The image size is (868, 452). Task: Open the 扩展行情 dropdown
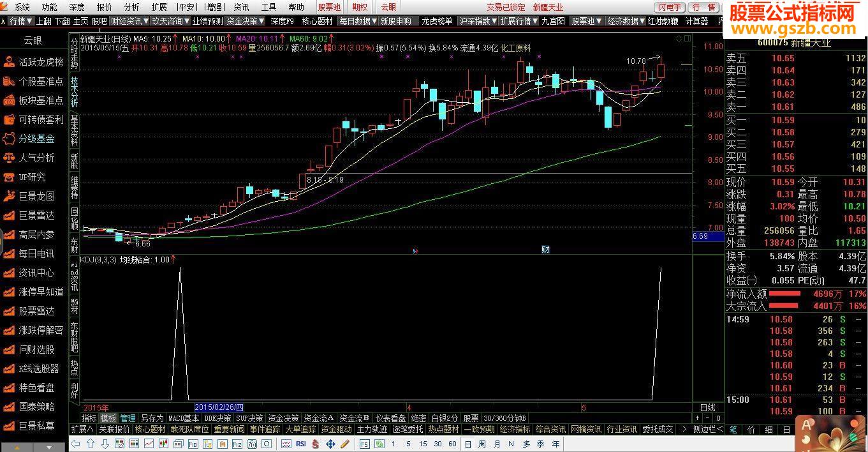point(519,21)
